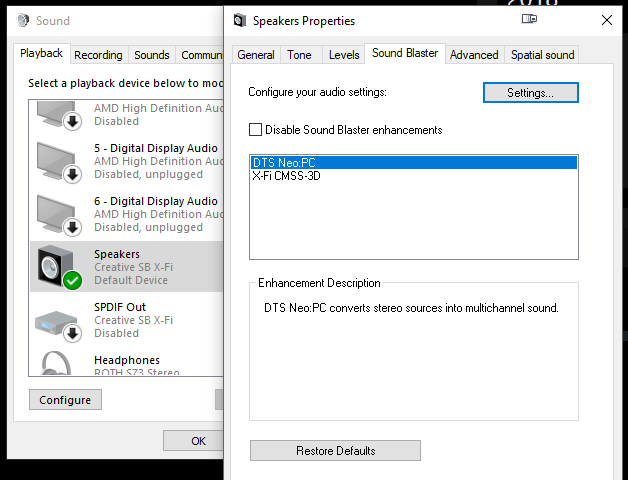Switch to the Playback tab
The height and width of the screenshot is (480, 628).
pos(42,53)
